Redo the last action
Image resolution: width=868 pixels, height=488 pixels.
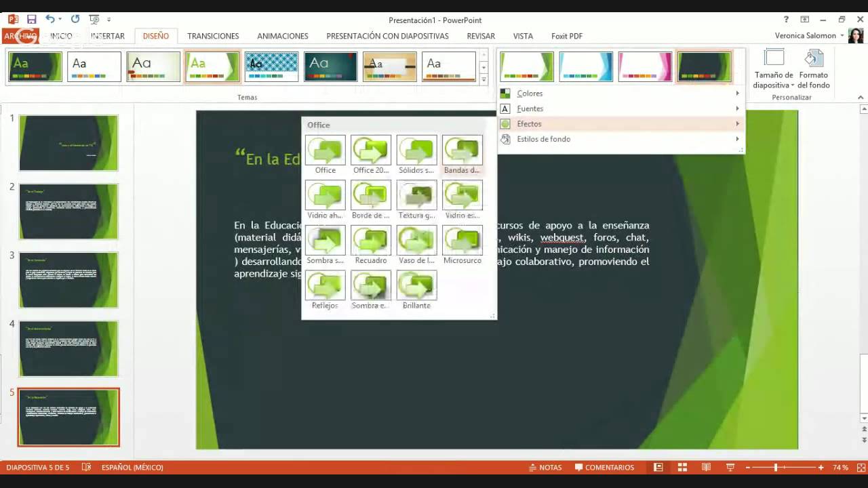click(x=75, y=20)
